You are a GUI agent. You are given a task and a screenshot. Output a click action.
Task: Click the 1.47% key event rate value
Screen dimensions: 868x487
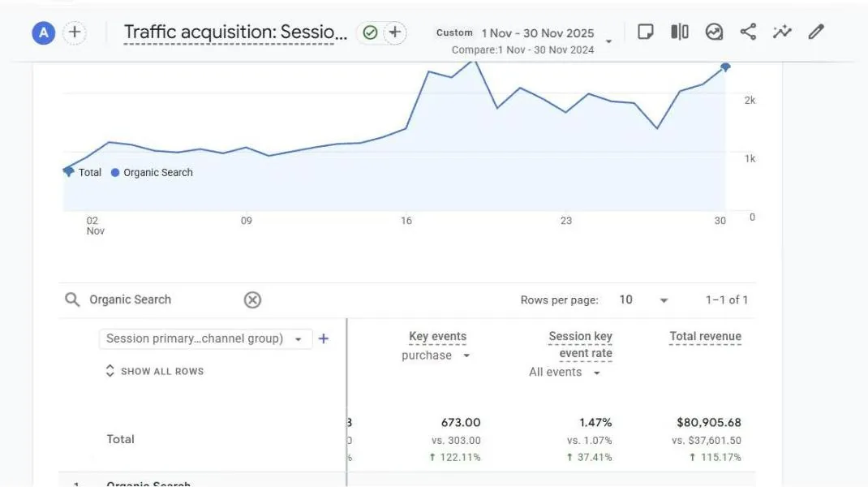tap(595, 423)
